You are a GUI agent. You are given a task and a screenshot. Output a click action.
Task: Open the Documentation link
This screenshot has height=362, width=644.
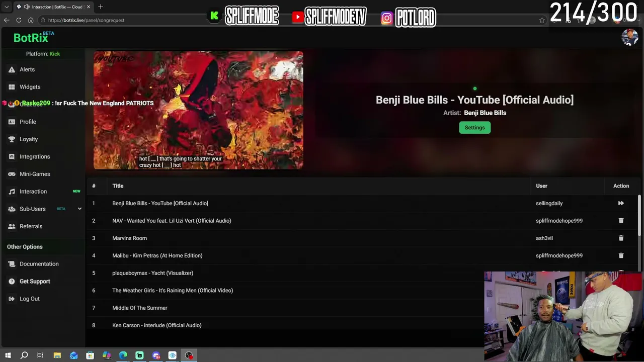(39, 264)
